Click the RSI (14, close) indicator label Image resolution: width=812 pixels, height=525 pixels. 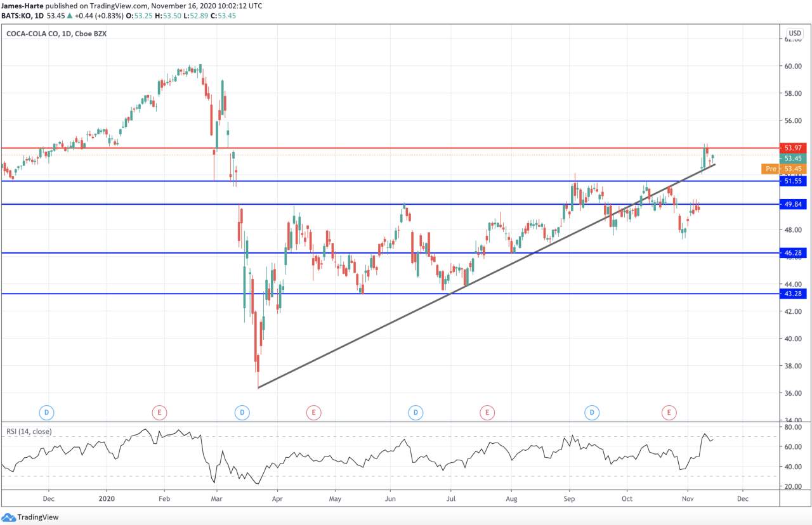[x=29, y=432]
